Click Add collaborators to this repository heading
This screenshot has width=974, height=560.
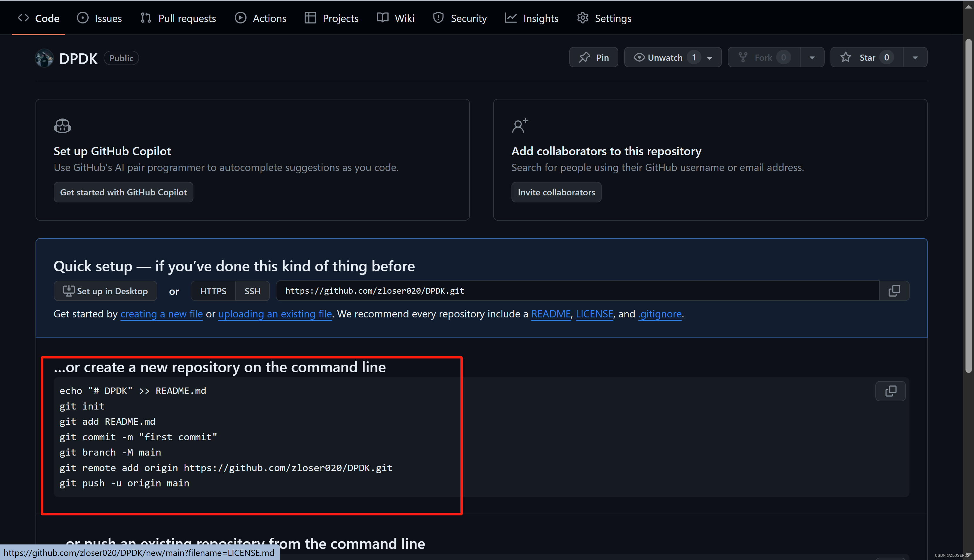pos(606,151)
